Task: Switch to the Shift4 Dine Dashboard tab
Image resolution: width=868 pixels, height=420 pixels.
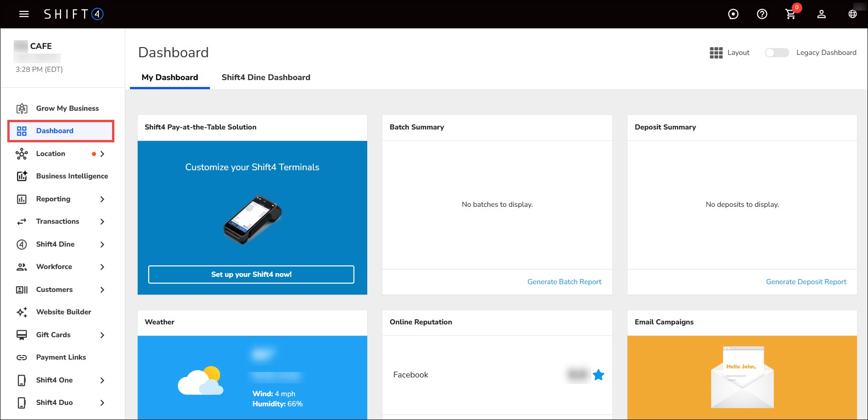Action: point(266,77)
